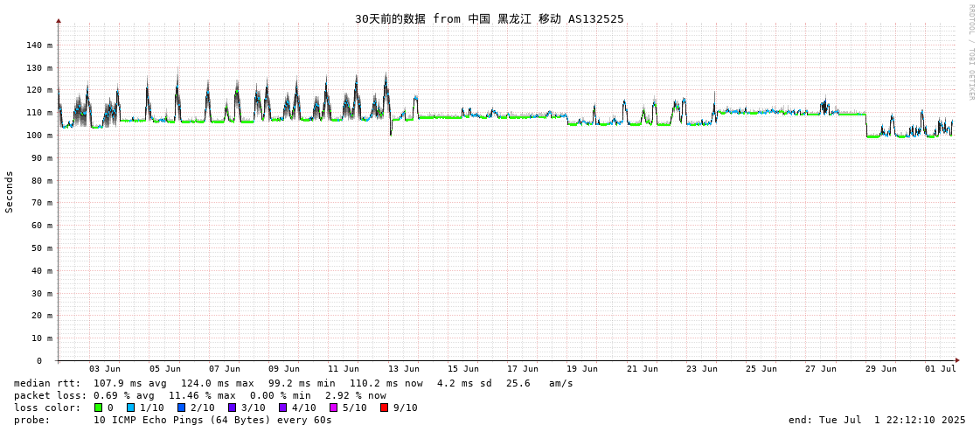Screen dimensions: 980x432
Task: Click the '110 m' y-axis label
Action: click(x=40, y=113)
